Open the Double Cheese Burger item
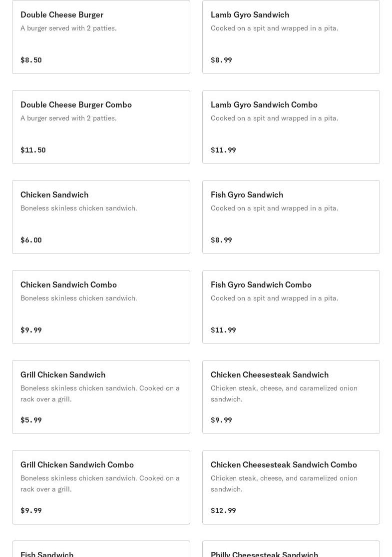392x557 pixels. pos(101,37)
